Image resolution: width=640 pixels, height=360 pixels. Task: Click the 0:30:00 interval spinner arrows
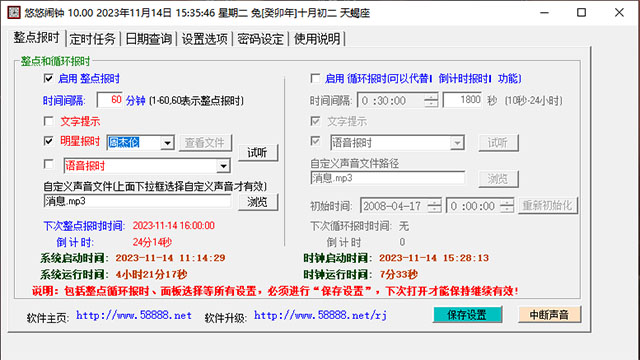point(431,100)
